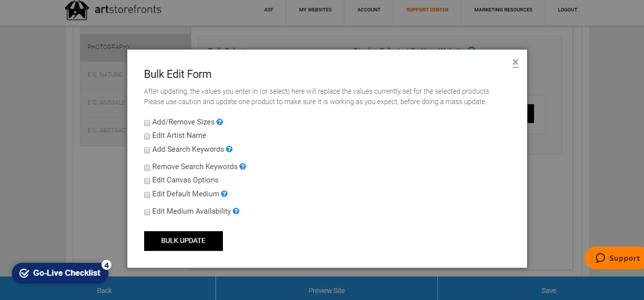Open Preview Site
Screen dimensions: 644x300
click(x=326, y=291)
